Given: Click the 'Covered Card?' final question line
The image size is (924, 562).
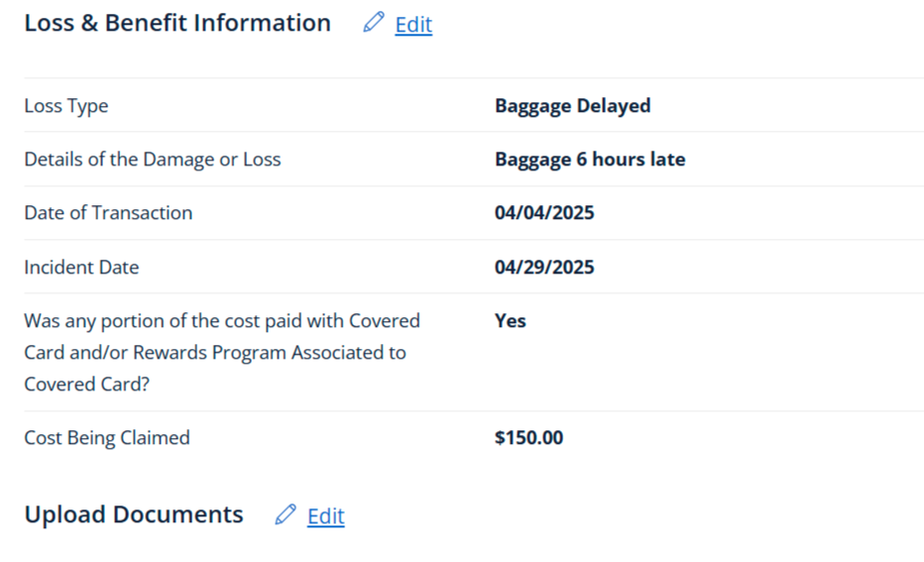Looking at the screenshot, I should 86,384.
